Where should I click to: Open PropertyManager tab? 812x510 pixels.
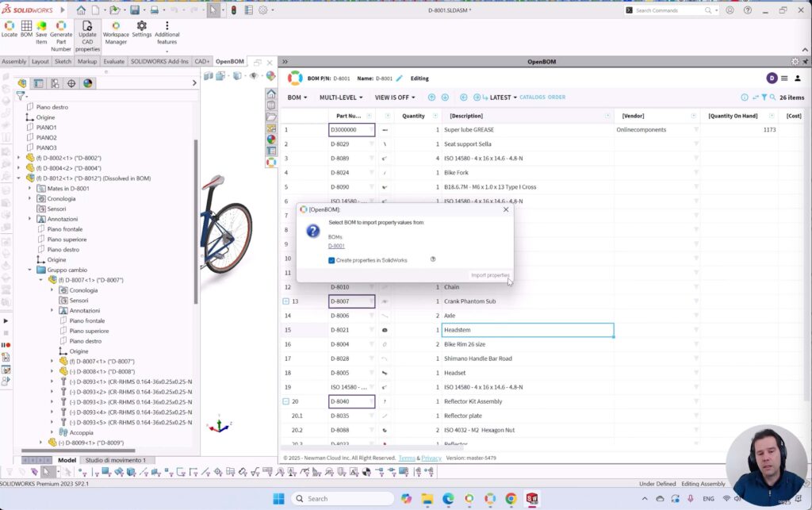(38, 82)
